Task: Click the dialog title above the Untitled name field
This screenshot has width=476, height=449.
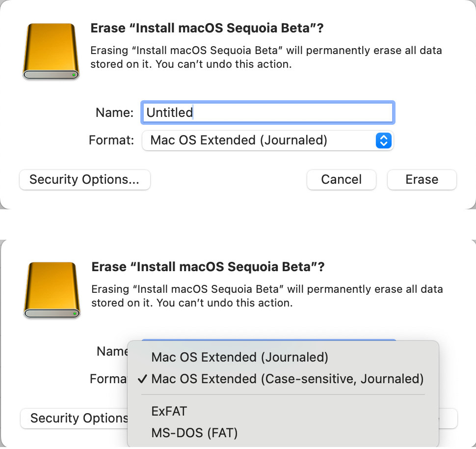Action: point(207,28)
